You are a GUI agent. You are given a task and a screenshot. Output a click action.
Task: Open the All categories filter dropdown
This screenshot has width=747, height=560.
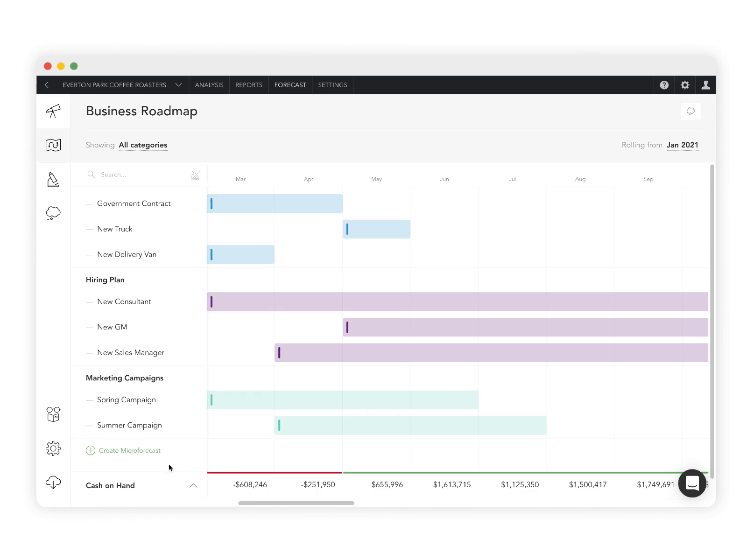[x=143, y=145]
